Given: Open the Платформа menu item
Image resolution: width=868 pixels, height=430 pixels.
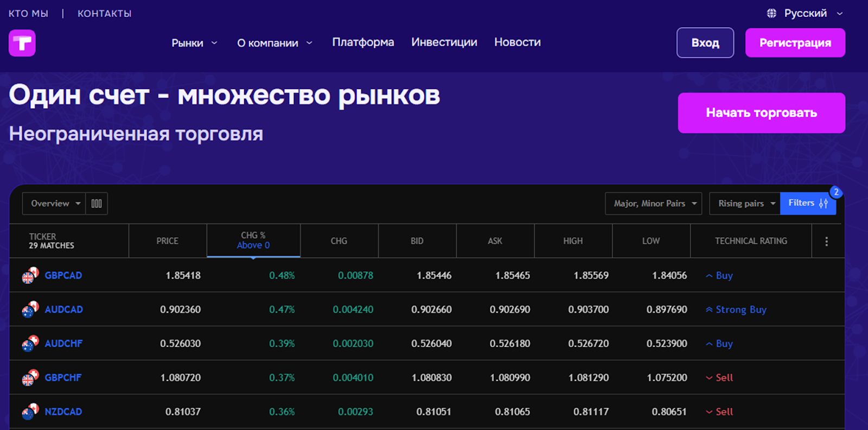Looking at the screenshot, I should point(363,42).
